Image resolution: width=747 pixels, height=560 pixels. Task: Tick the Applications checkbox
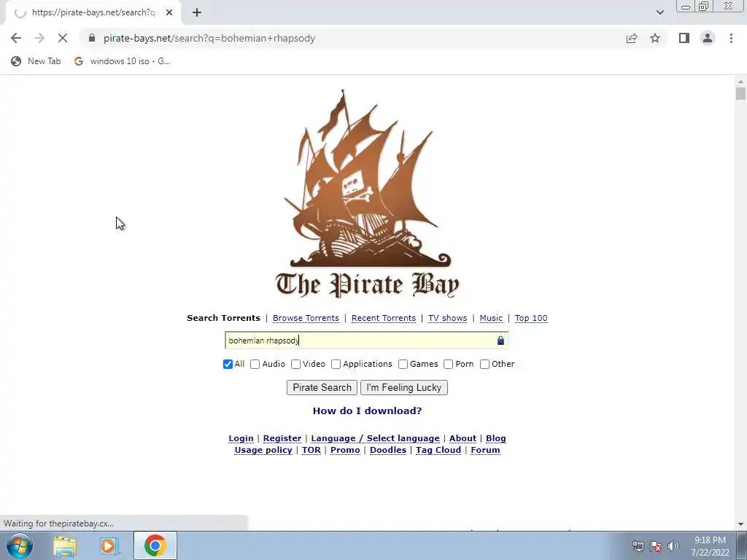pos(336,365)
